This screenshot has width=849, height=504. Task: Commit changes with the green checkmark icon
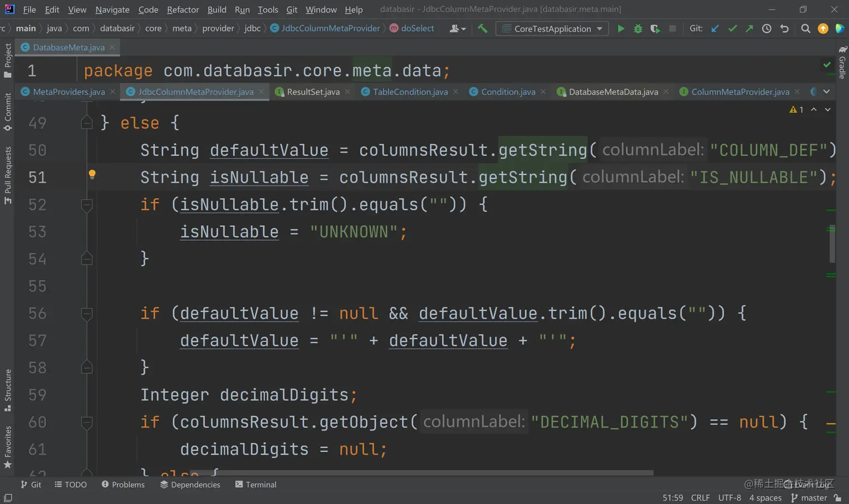click(x=732, y=29)
